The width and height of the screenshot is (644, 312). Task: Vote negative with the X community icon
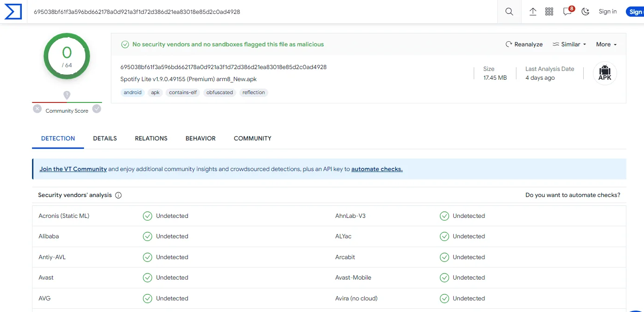(x=37, y=109)
